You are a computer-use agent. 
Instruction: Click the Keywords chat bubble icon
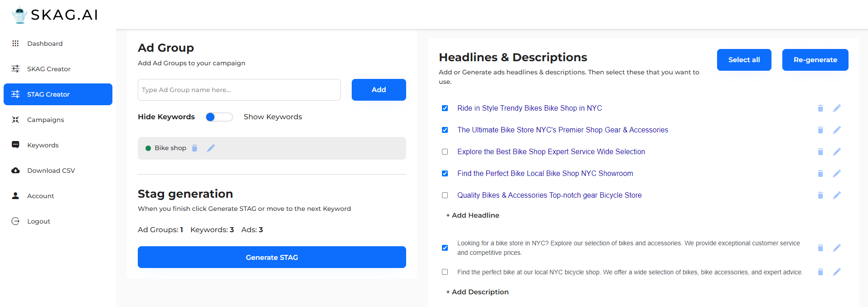[15, 145]
